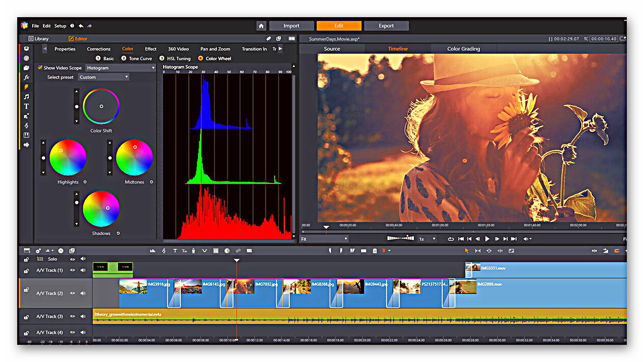The width and height of the screenshot is (644, 362).
Task: Open the Fit zoom dropdown
Action: [x=324, y=239]
